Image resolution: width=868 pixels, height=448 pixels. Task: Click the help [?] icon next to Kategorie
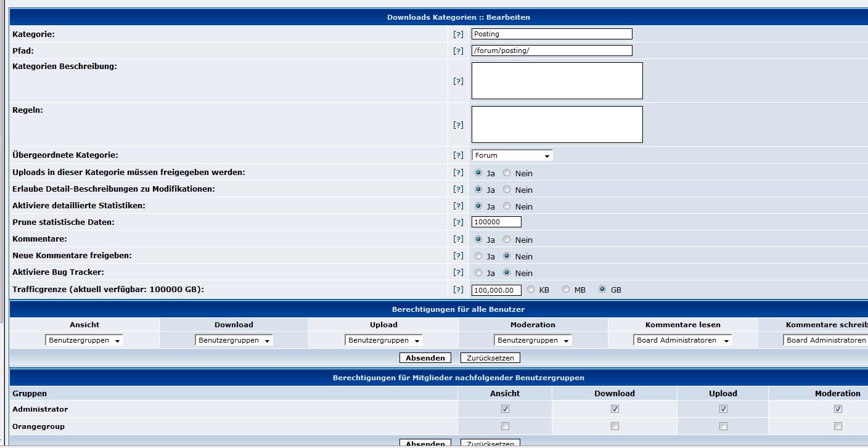pos(458,35)
